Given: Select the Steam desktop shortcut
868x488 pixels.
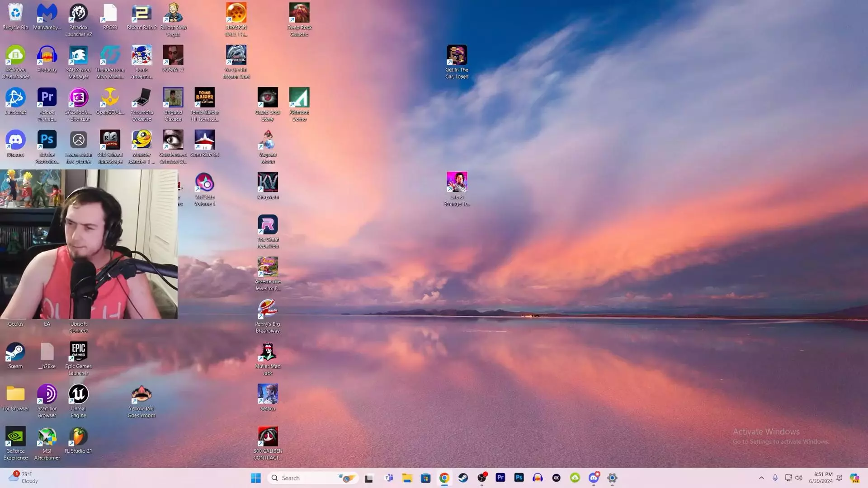Looking at the screenshot, I should click(15, 356).
